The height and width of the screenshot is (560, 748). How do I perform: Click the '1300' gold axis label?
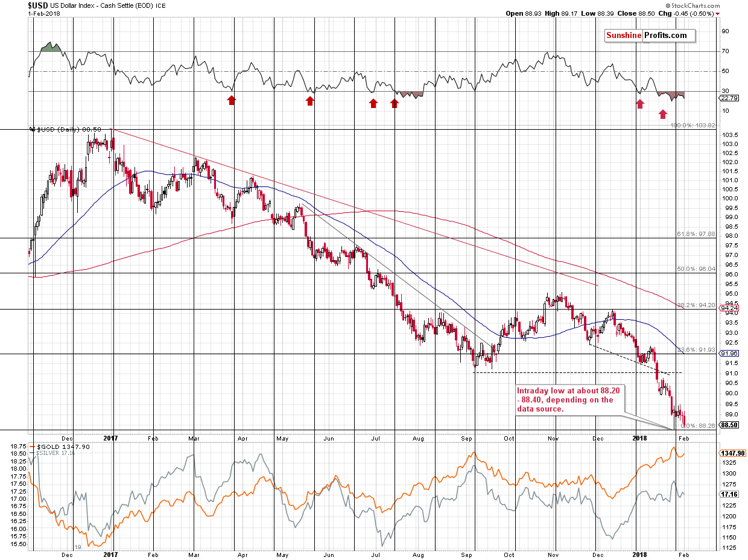tap(729, 474)
